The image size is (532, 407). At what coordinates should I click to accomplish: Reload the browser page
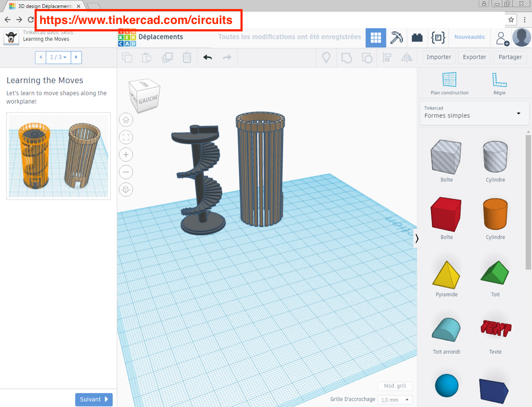30,20
